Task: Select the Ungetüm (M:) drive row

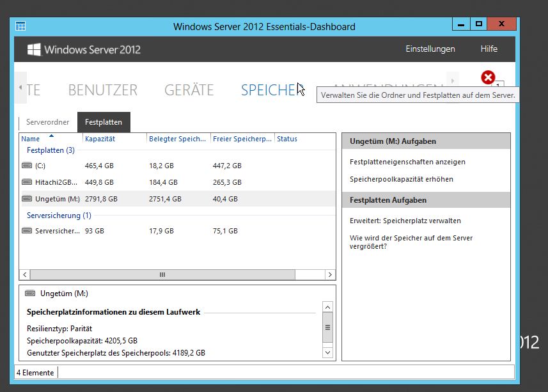Action: (x=178, y=199)
